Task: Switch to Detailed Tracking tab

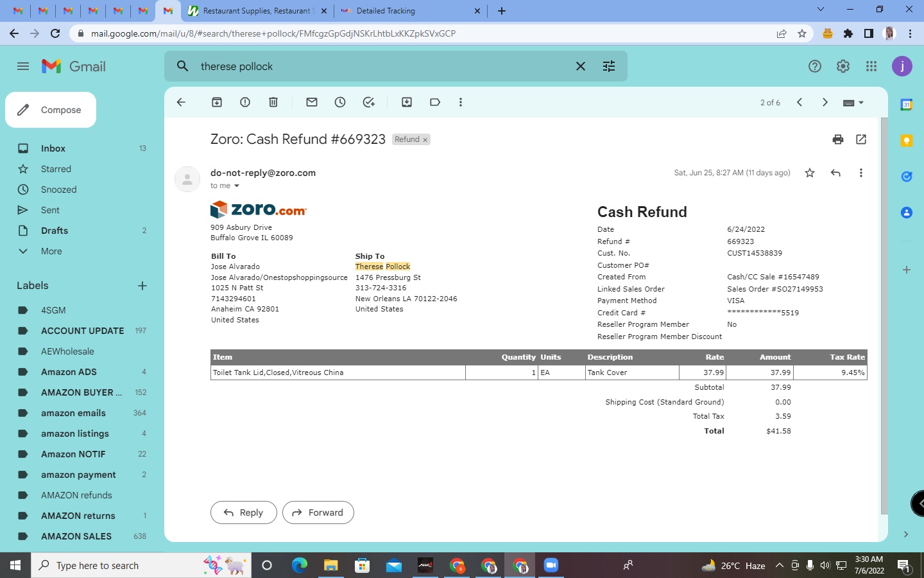Action: [x=411, y=11]
